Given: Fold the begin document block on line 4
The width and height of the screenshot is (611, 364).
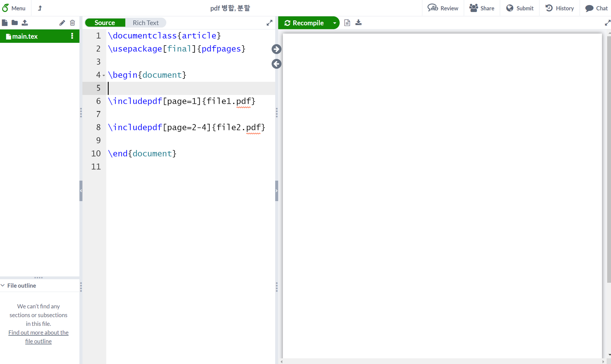Looking at the screenshot, I should 104,75.
